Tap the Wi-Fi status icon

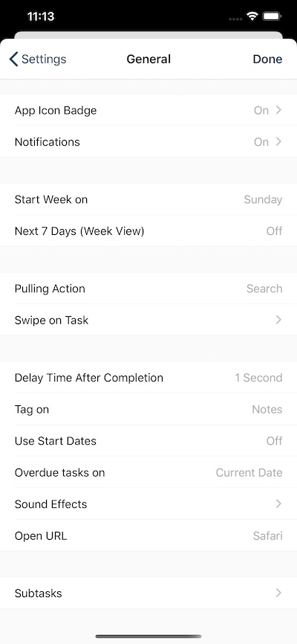252,16
